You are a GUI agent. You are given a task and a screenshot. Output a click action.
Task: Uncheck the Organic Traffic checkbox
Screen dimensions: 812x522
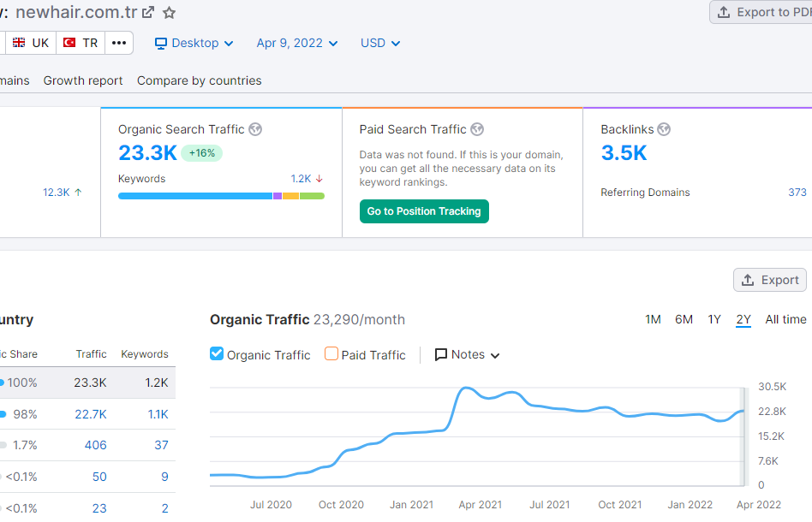pos(217,353)
